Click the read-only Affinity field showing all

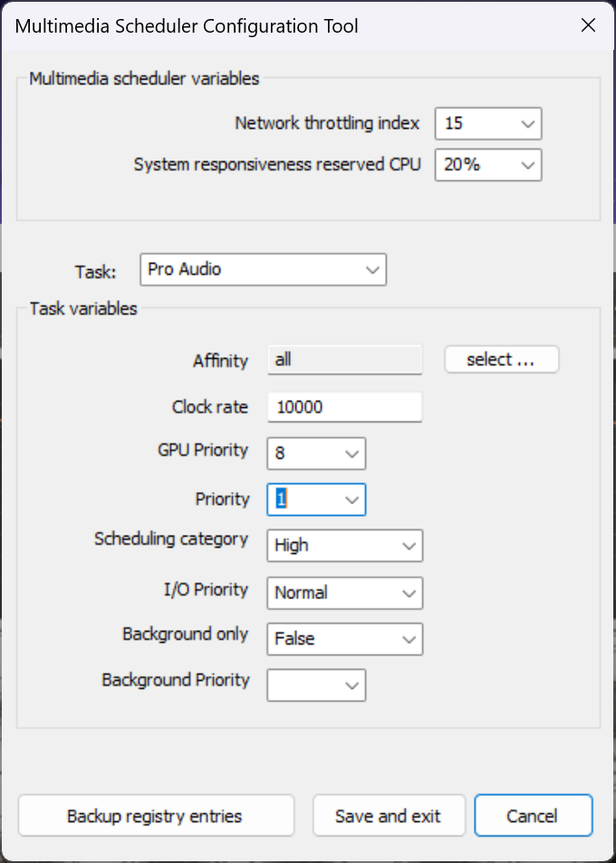[345, 361]
